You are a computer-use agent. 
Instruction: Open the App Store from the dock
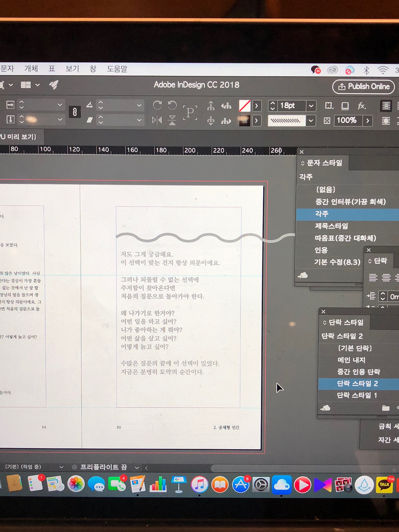pos(241,485)
